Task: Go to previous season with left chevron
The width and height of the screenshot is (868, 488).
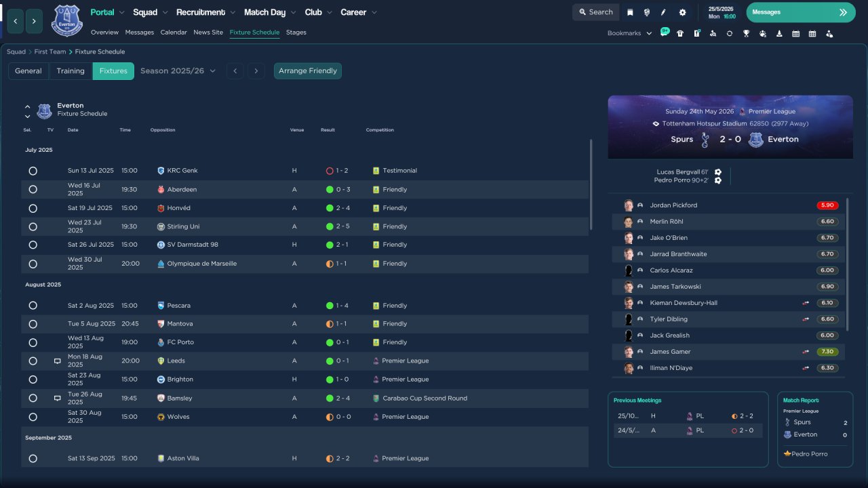Action: pos(235,70)
